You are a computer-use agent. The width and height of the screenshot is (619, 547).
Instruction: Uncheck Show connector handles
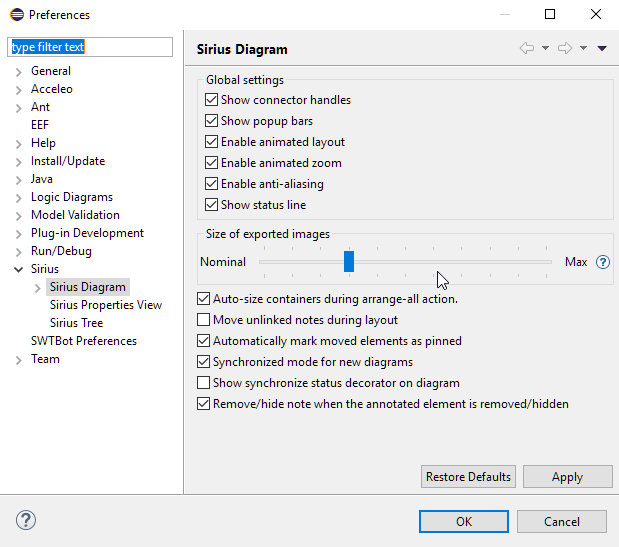point(211,100)
